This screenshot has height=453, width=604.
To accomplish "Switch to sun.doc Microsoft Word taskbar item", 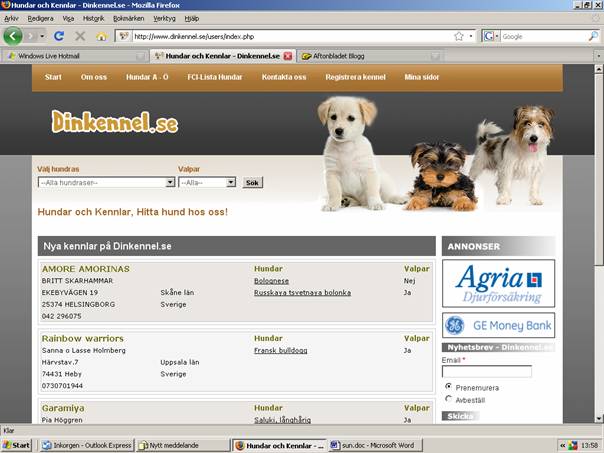I will click(376, 445).
